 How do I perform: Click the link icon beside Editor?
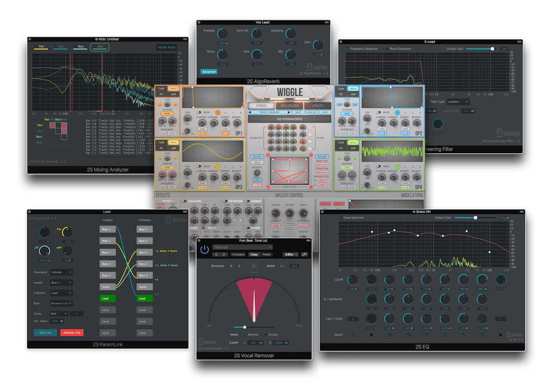pos(304,254)
